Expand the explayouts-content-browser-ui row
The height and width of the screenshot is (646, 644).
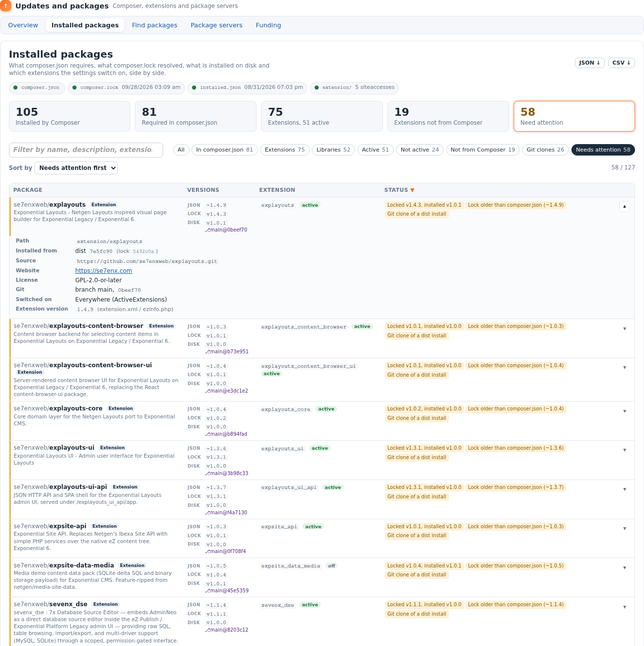pyautogui.click(x=625, y=368)
